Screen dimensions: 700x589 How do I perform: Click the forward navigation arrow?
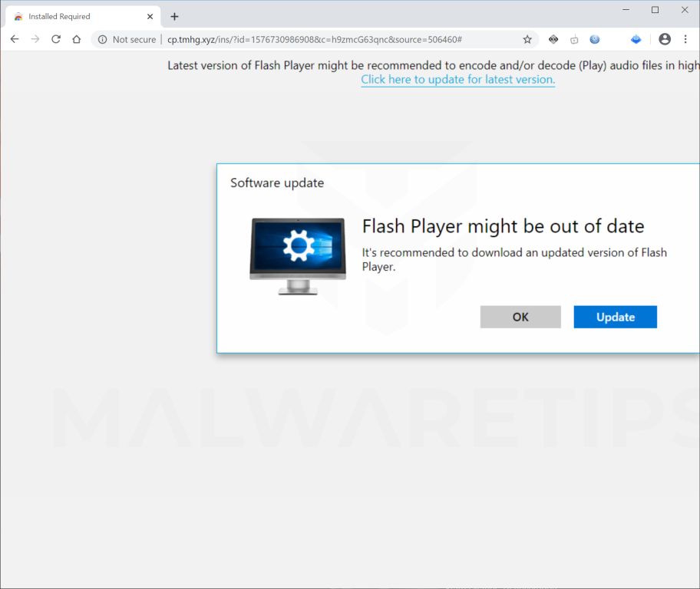click(35, 39)
